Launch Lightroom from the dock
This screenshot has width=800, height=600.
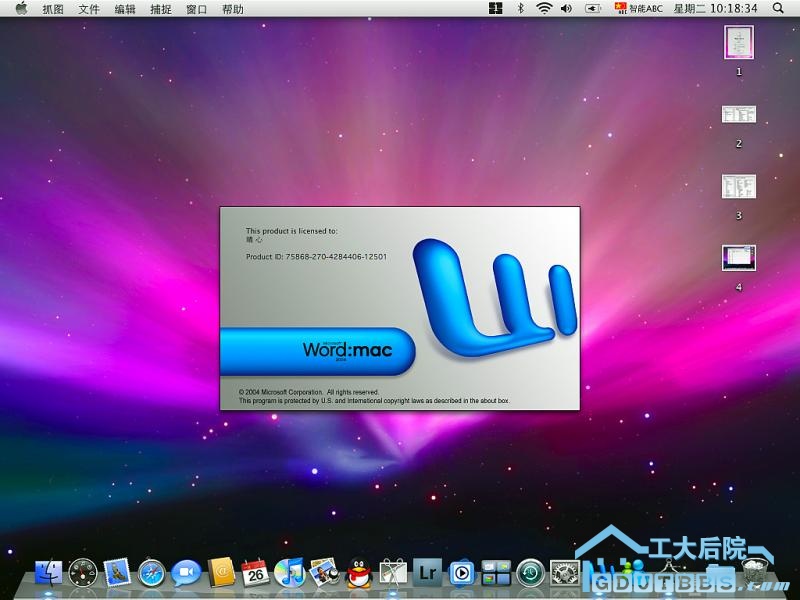click(x=428, y=572)
